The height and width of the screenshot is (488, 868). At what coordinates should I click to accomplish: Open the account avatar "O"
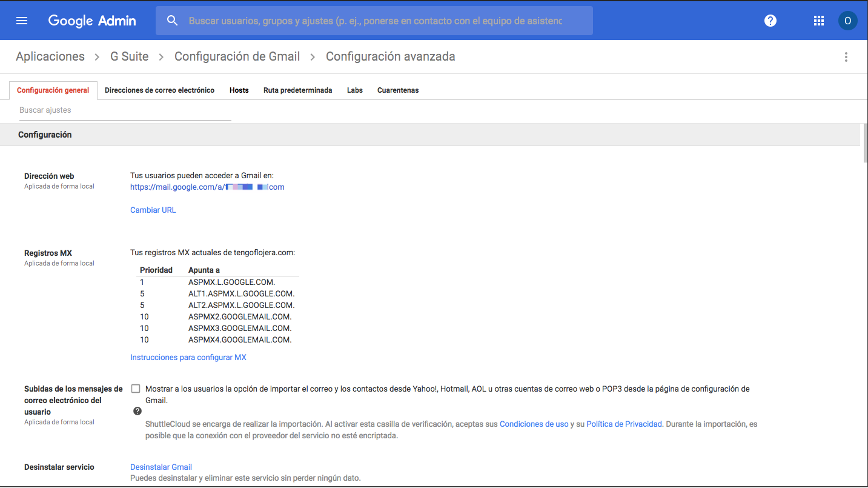tap(847, 21)
